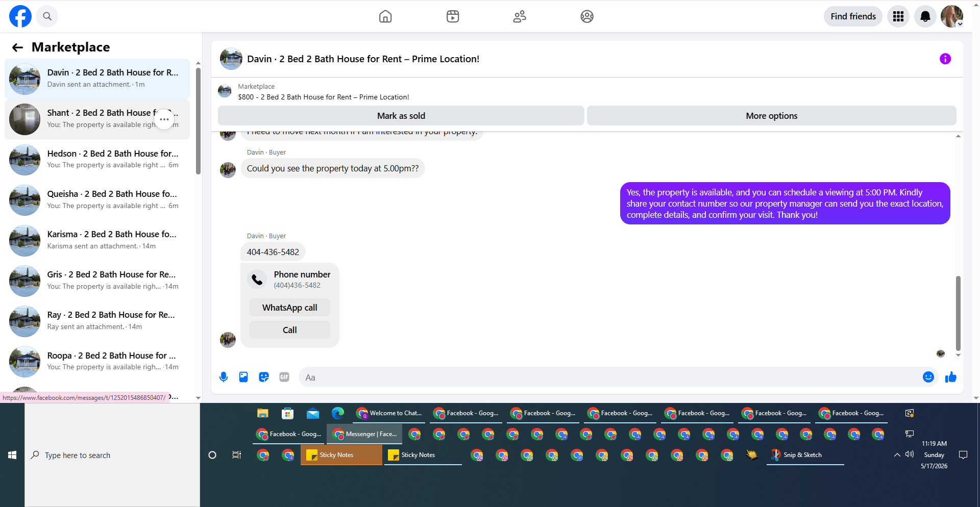
Task: Open the three-dot menu on Shant's conversation
Action: pyautogui.click(x=164, y=119)
